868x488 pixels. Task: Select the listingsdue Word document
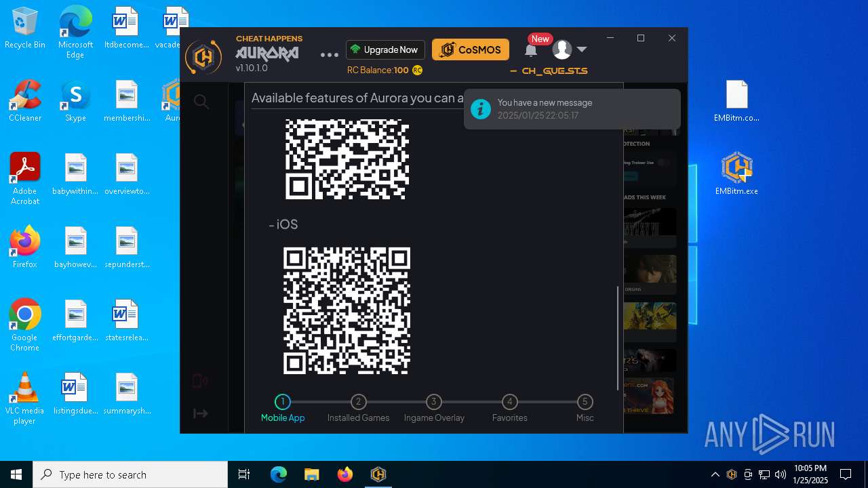tap(75, 394)
